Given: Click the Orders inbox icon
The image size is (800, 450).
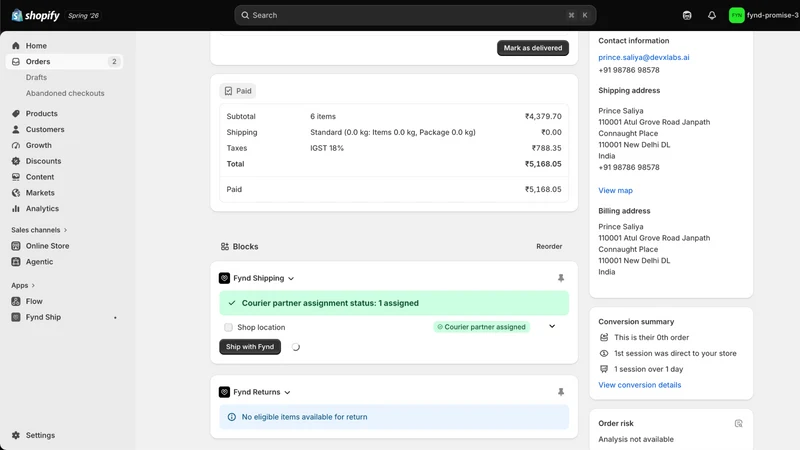Looking at the screenshot, I should click(16, 61).
